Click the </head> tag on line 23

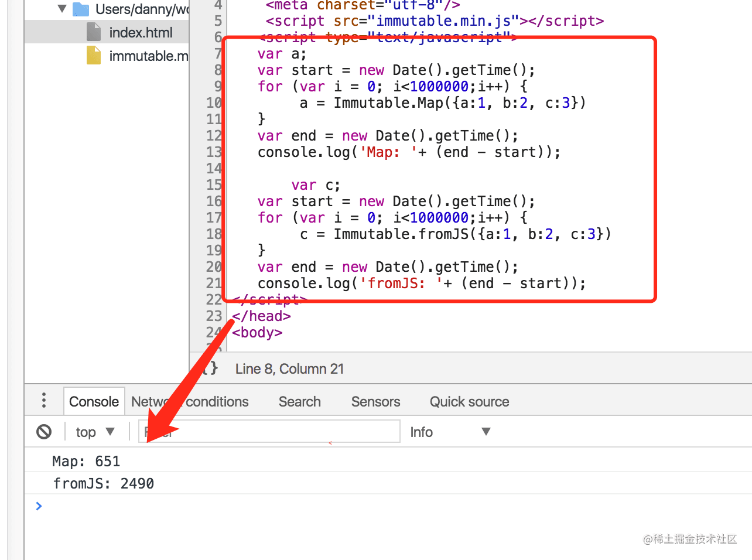point(261,316)
